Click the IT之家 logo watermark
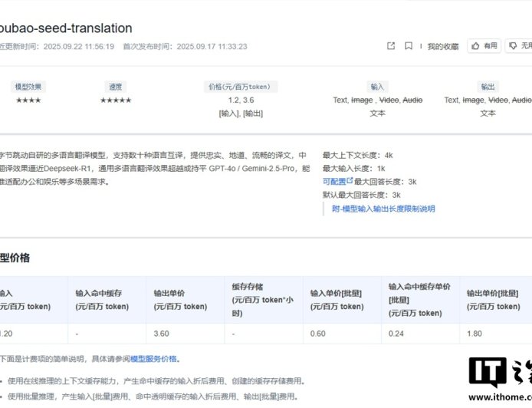532x408 pixels. [x=499, y=377]
